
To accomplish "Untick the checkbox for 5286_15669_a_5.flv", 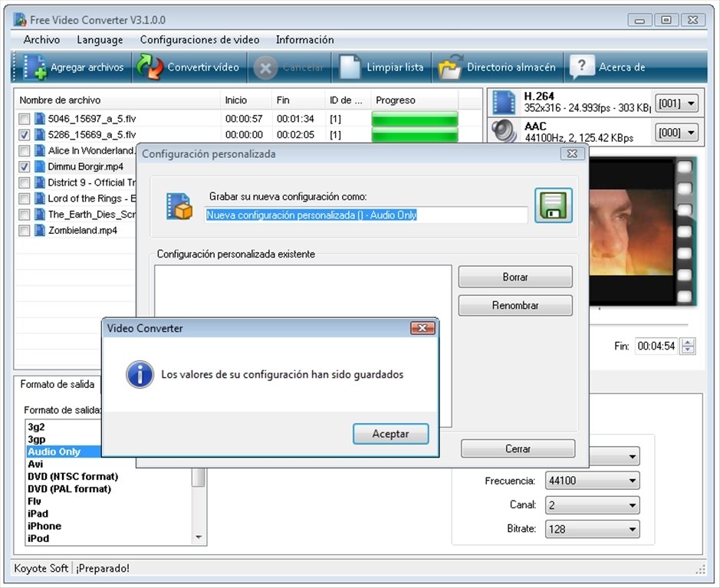I will pos(25,135).
